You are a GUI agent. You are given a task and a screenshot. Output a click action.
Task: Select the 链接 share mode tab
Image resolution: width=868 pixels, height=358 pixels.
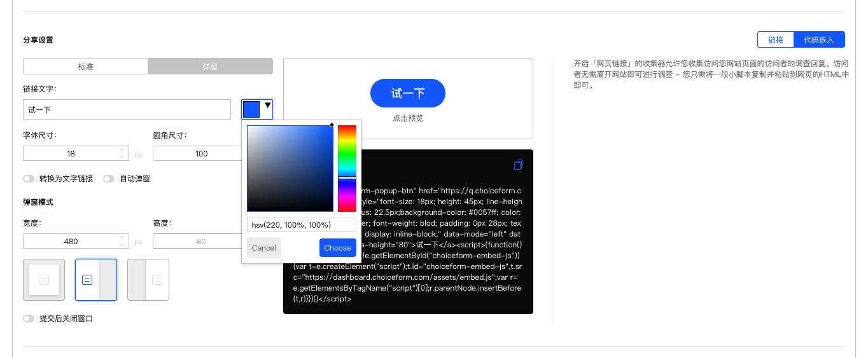776,39
